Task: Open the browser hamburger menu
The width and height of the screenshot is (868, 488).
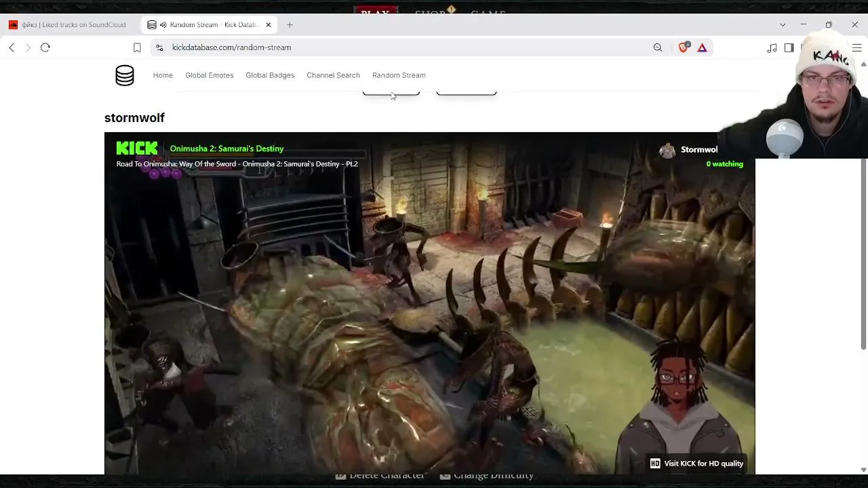Action: 856,47
